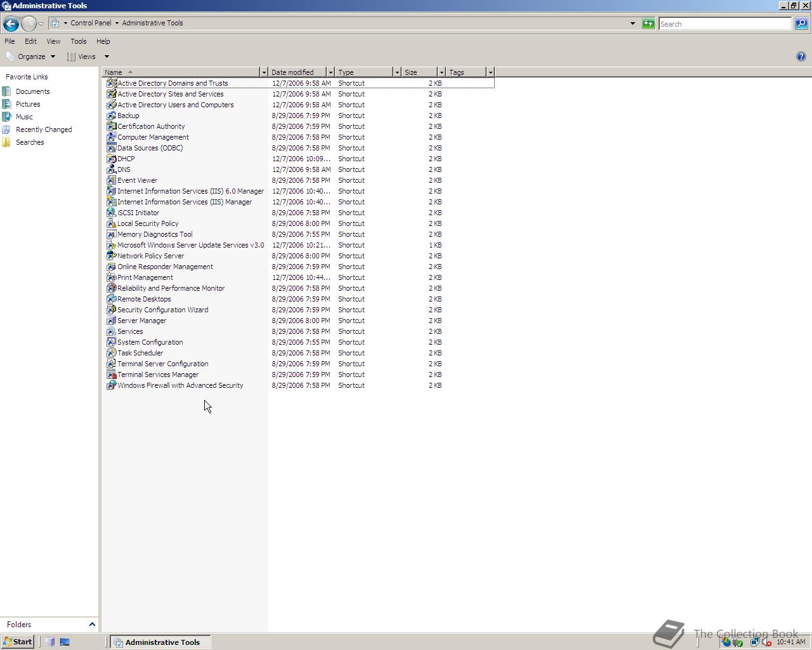Screen dimensions: 812x650
Task: Open the View menu
Action: click(x=53, y=41)
